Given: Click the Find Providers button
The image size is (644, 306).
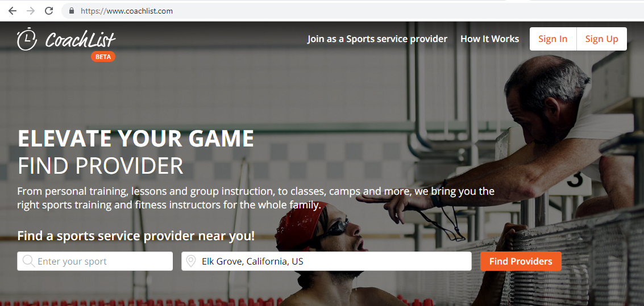Looking at the screenshot, I should 521,261.
